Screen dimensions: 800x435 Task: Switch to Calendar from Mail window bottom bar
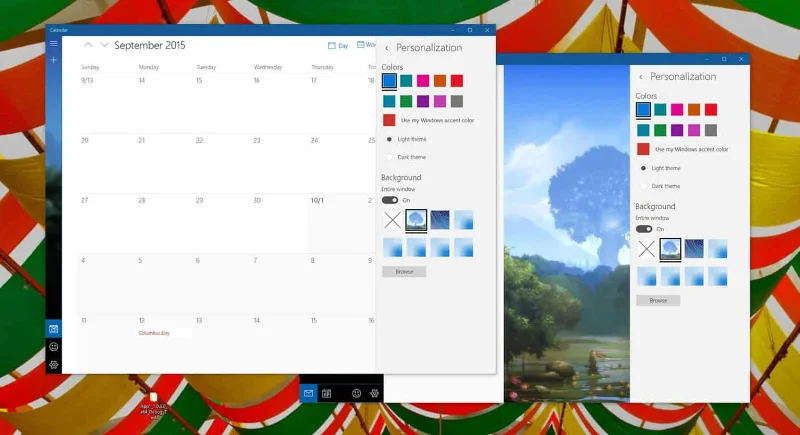[x=327, y=393]
